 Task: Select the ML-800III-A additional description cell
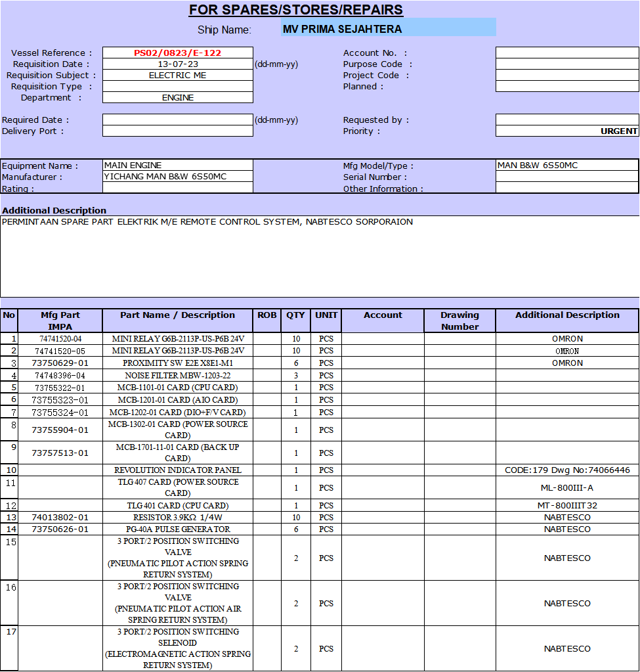click(x=566, y=487)
